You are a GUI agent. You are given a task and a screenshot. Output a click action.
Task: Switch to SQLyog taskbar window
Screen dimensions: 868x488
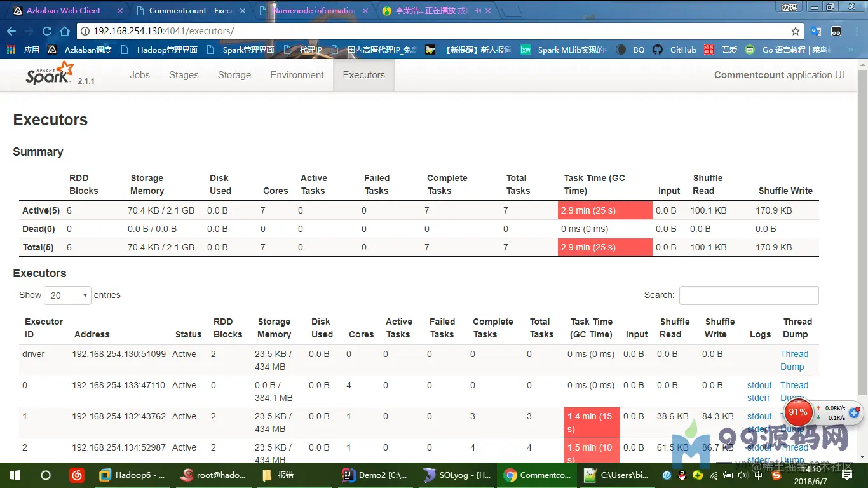click(456, 475)
